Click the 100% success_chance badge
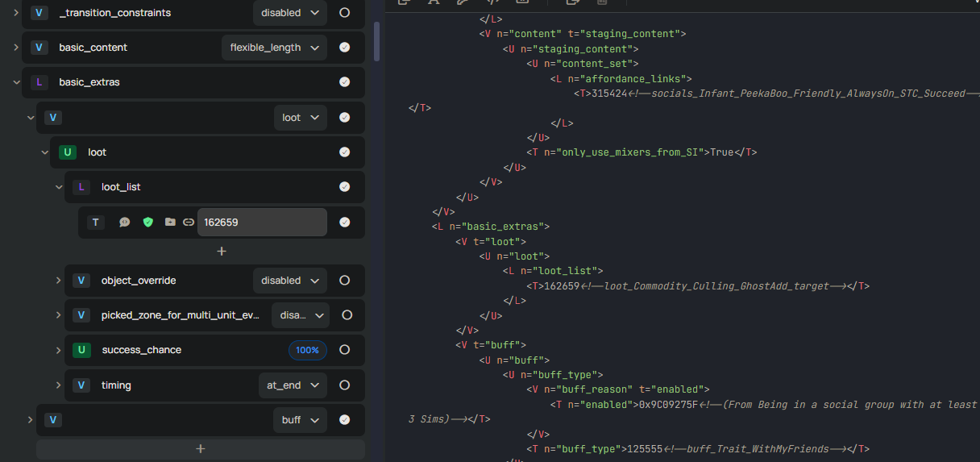The height and width of the screenshot is (462, 980). pyautogui.click(x=307, y=350)
